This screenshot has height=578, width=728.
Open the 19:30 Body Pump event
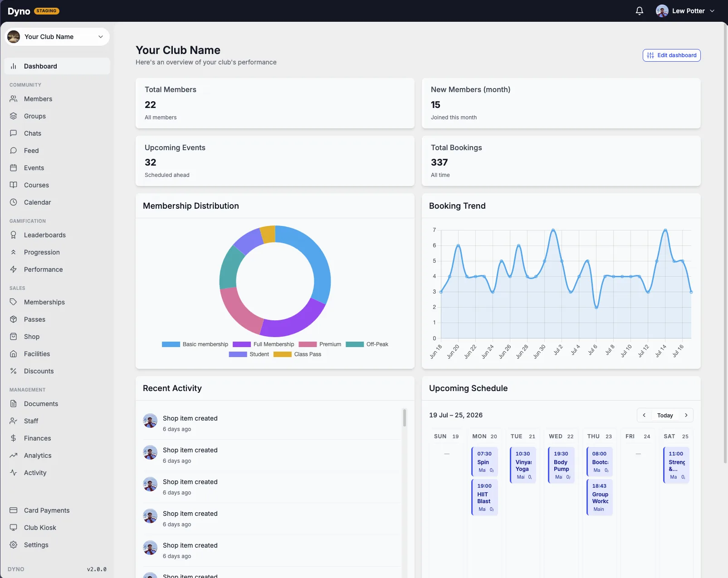pos(562,465)
